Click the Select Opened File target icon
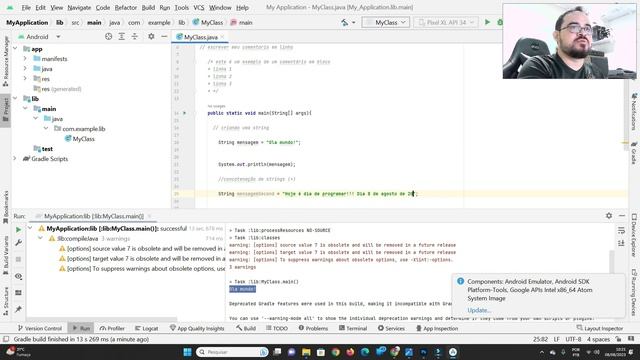The image size is (640, 360). 109,36
